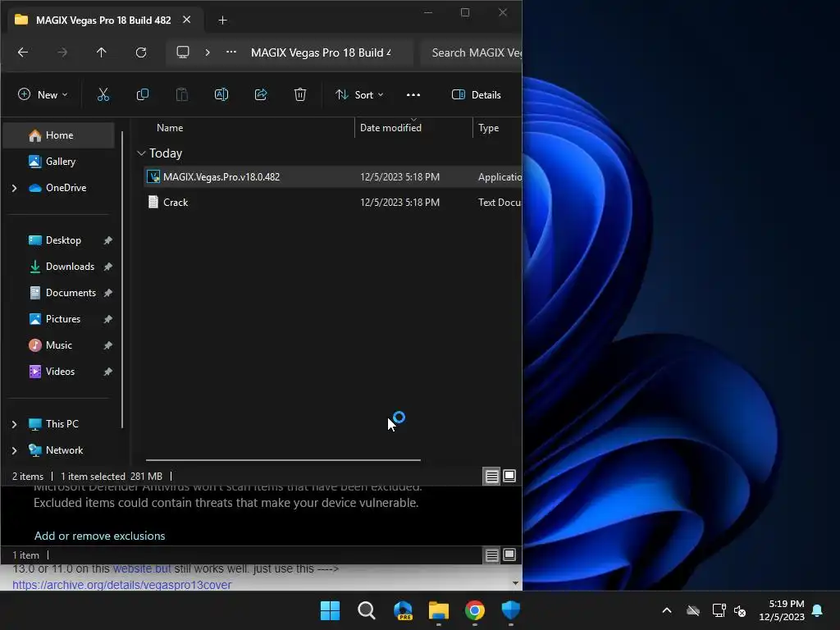Screen dimensions: 840x630
Task: Click the pin icon next to Desktop
Action: [107, 240]
